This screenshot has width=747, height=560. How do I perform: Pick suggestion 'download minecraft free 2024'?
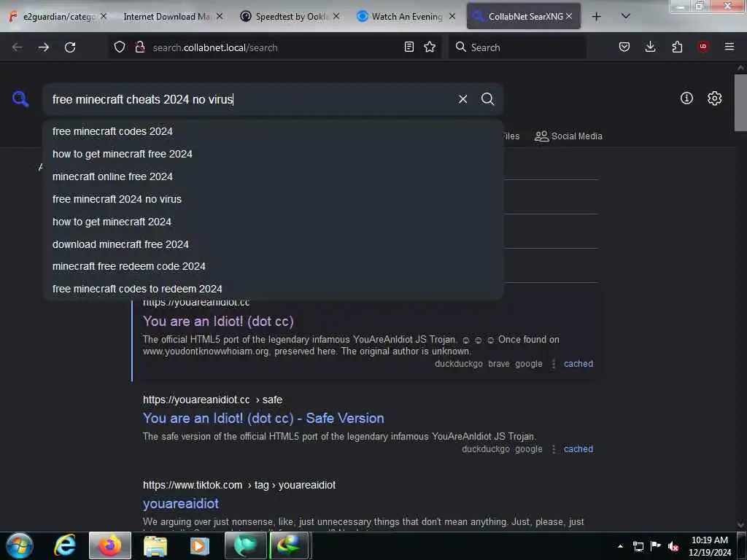click(273, 244)
